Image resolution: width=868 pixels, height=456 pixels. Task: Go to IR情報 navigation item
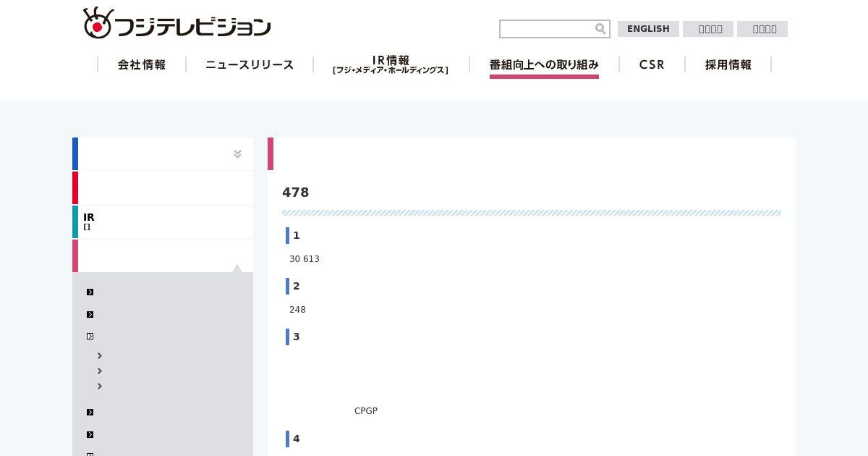click(x=391, y=65)
